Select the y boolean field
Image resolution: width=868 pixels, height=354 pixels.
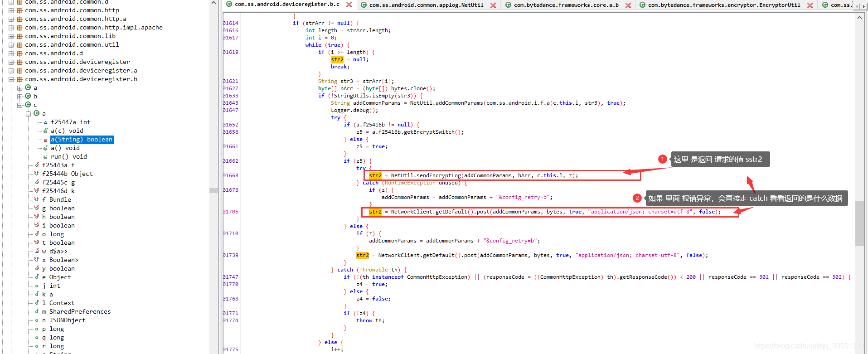point(58,269)
